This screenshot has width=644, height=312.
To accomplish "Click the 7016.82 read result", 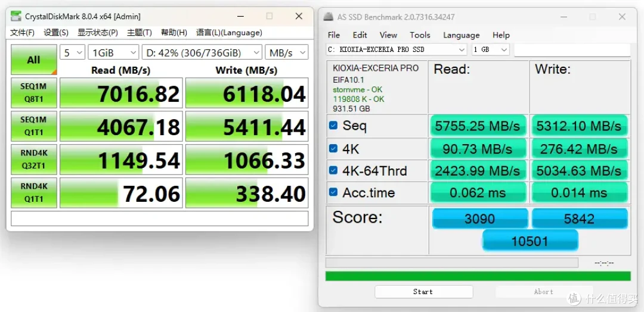I will pyautogui.click(x=121, y=93).
